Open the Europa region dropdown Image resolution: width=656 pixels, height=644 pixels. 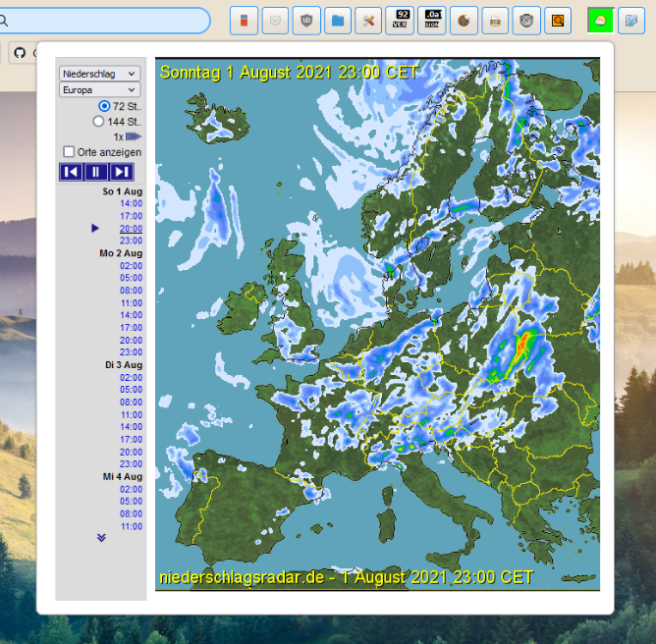(99, 89)
